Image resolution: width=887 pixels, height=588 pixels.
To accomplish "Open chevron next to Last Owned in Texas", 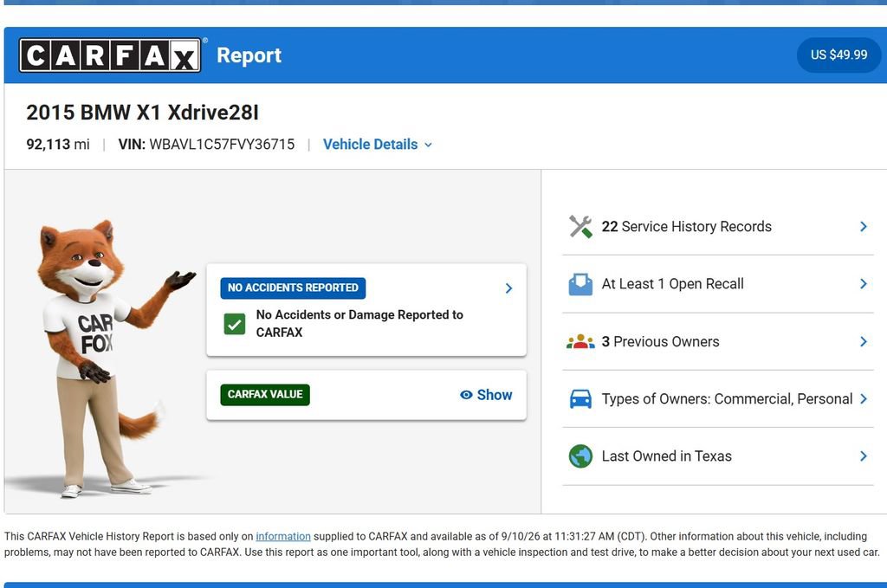I will (864, 456).
